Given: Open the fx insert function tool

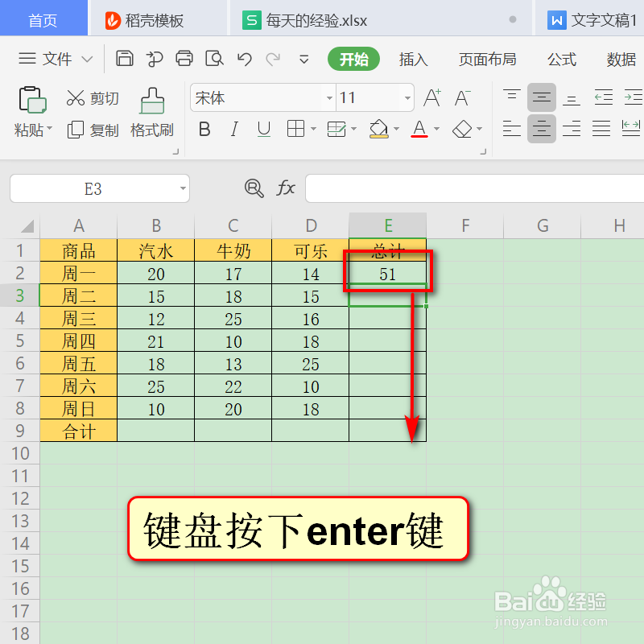Looking at the screenshot, I should (x=286, y=188).
